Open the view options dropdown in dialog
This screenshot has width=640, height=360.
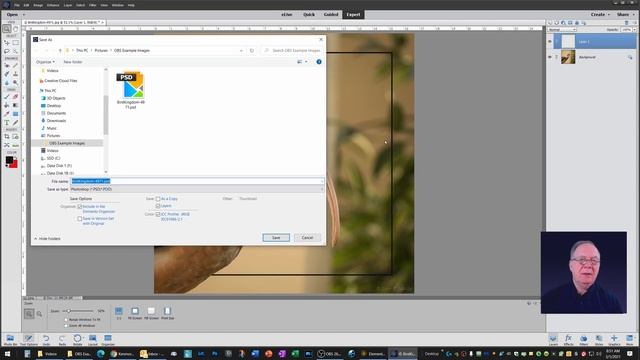(x=306, y=62)
